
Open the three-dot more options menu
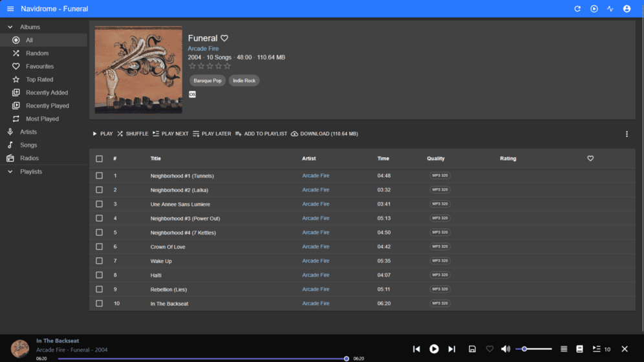click(627, 134)
